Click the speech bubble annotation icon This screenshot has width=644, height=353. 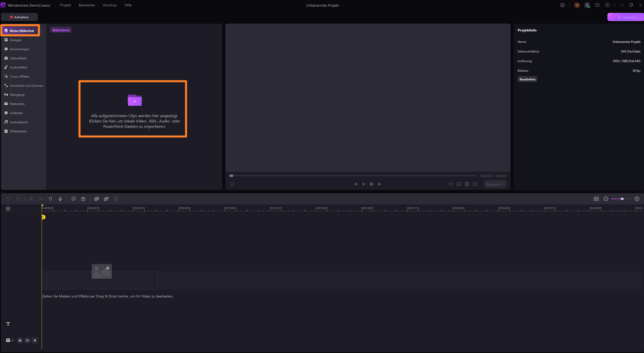[74, 199]
